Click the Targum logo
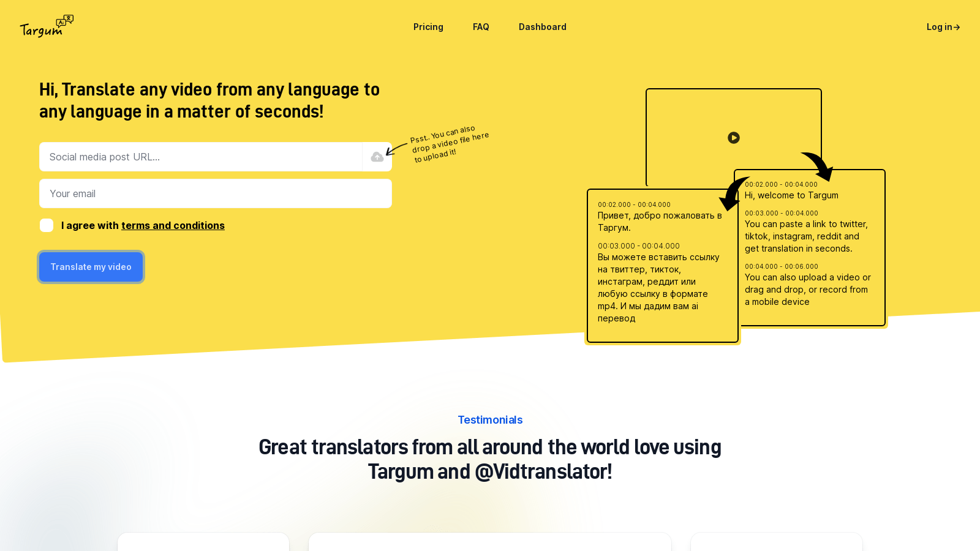Screen dimensions: 980x551 [x=47, y=26]
